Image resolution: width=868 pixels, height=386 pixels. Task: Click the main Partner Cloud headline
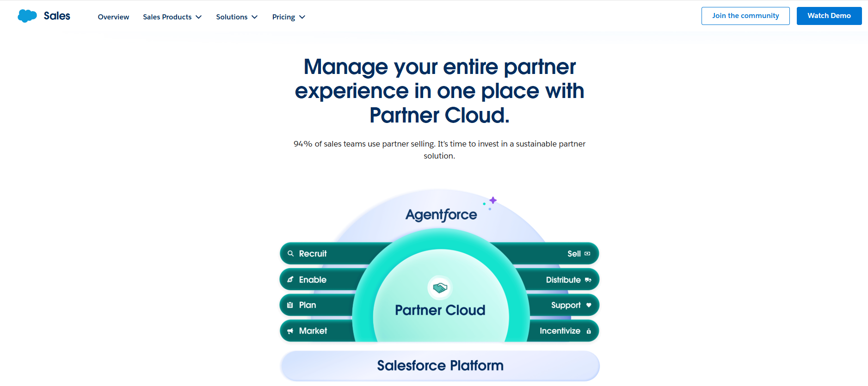(x=440, y=91)
